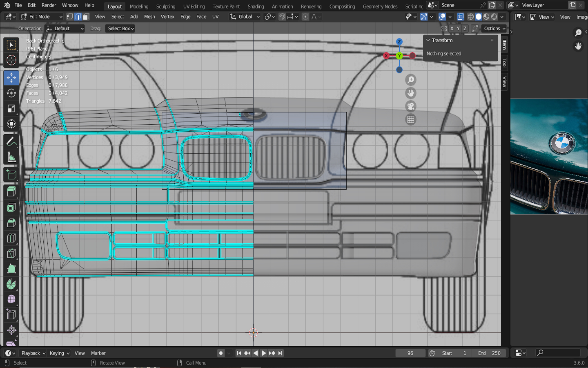The height and width of the screenshot is (368, 588).
Task: Open the Marker menu in timeline
Action: coord(98,353)
